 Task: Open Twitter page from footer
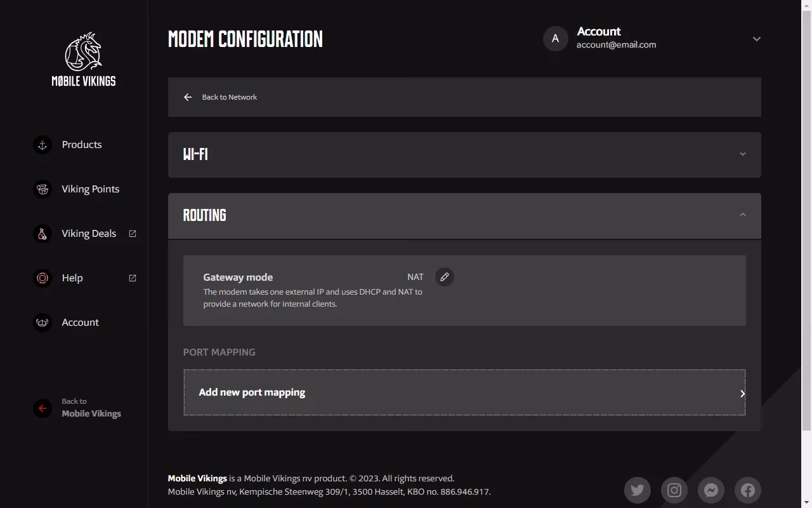pos(638,490)
